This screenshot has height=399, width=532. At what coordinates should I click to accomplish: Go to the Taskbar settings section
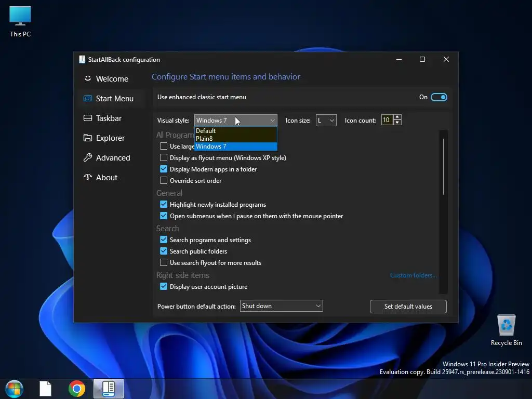[112, 118]
